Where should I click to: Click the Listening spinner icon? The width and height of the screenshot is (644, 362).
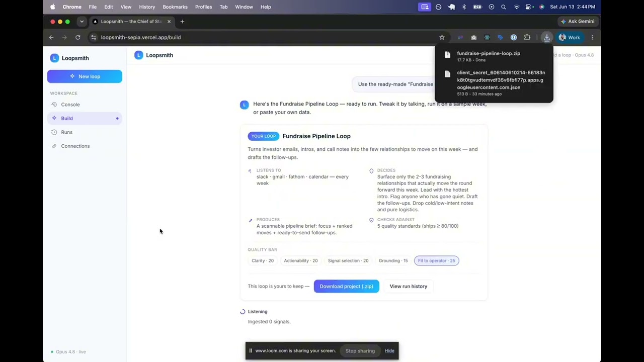[243, 312]
